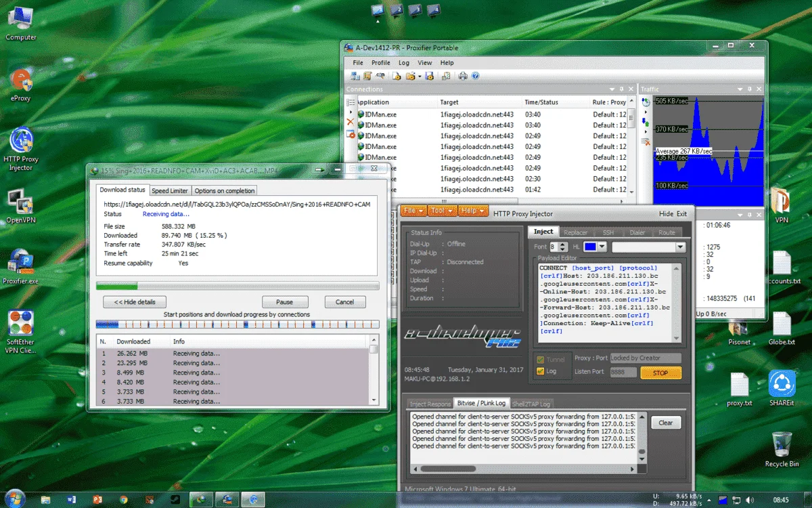
Task: Pause the IDM download
Action: point(285,302)
